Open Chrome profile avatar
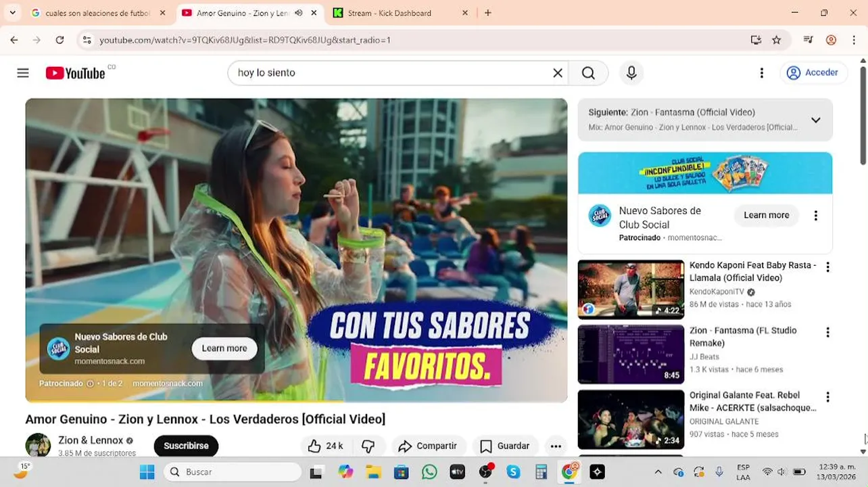Image resolution: width=868 pixels, height=487 pixels. pos(831,40)
